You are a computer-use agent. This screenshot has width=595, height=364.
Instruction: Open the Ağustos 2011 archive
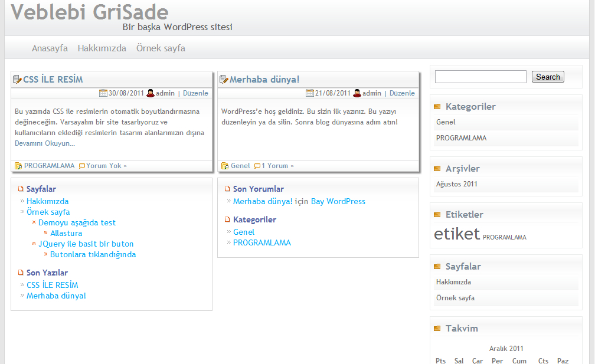pyautogui.click(x=456, y=184)
